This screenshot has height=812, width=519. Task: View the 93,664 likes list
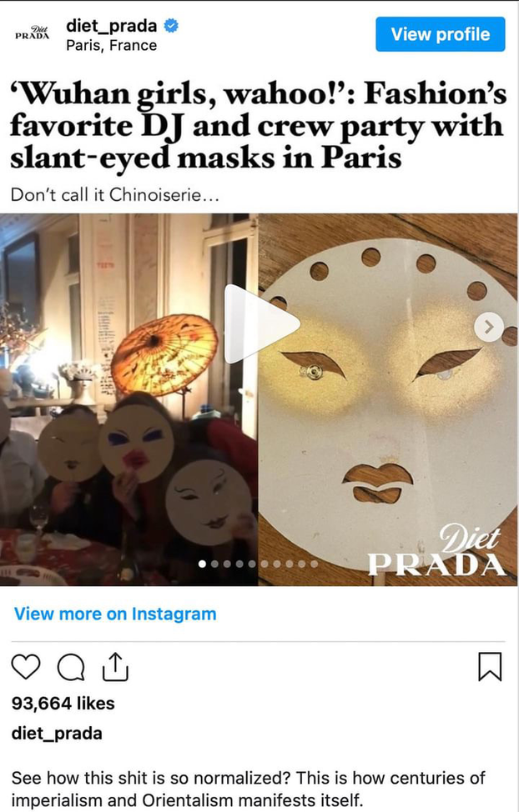click(63, 704)
